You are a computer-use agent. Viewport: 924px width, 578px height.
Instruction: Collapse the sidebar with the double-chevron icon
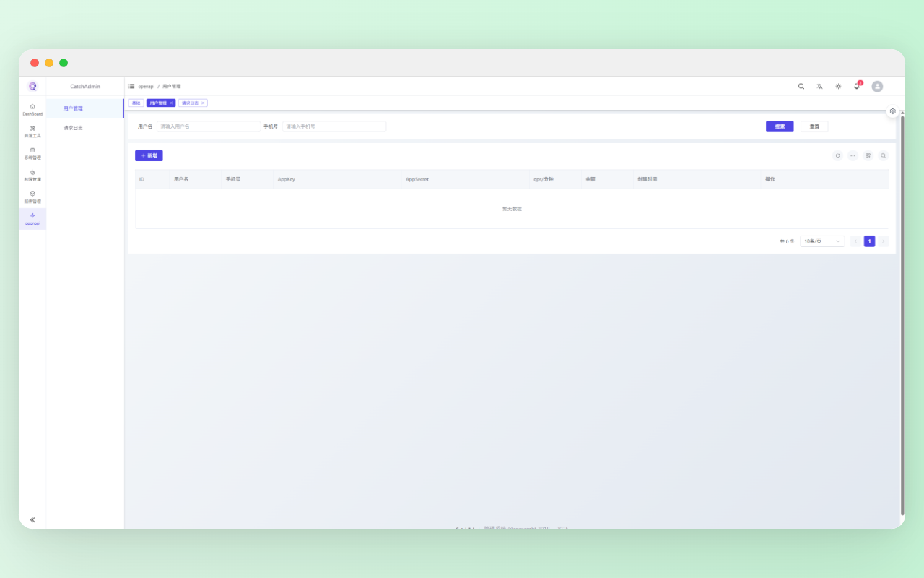click(x=32, y=519)
